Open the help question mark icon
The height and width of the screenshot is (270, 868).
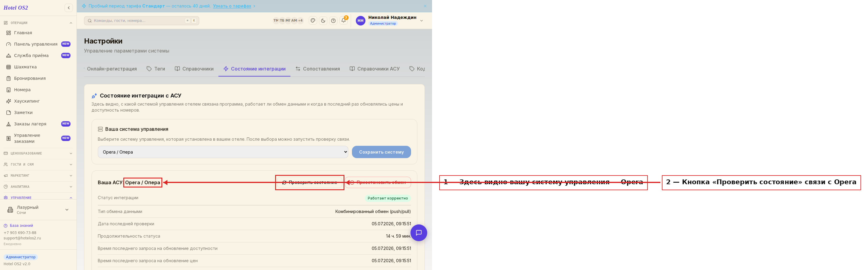(333, 21)
